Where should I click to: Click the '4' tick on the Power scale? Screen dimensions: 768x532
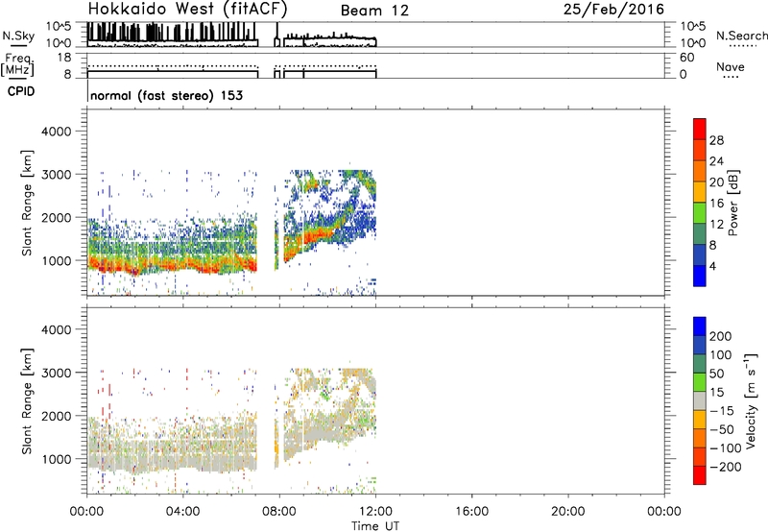click(x=713, y=267)
